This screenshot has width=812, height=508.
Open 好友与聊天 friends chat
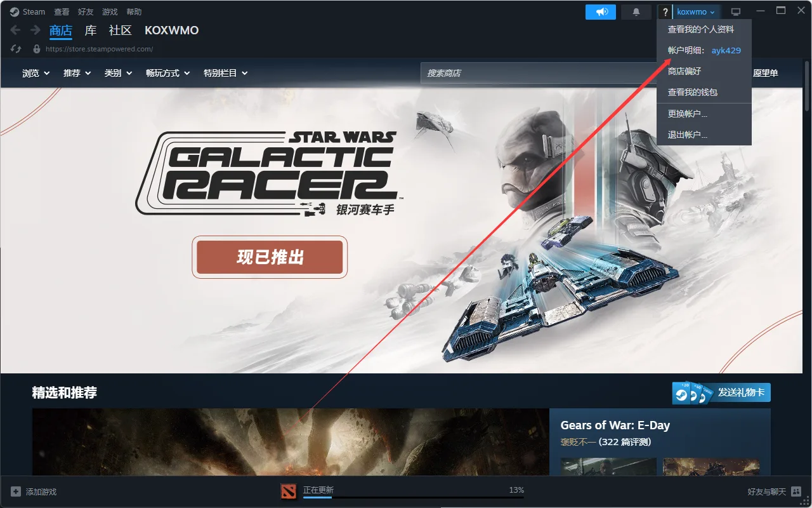(774, 491)
